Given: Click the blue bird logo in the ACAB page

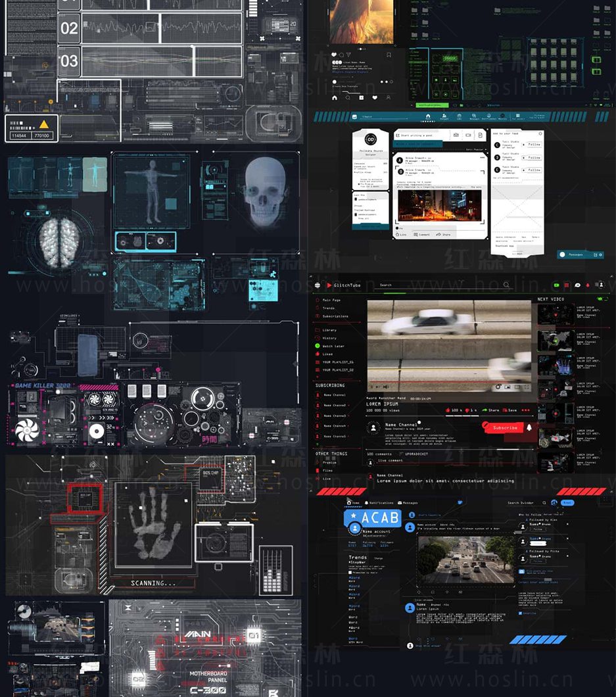Looking at the screenshot, I should point(460,502).
